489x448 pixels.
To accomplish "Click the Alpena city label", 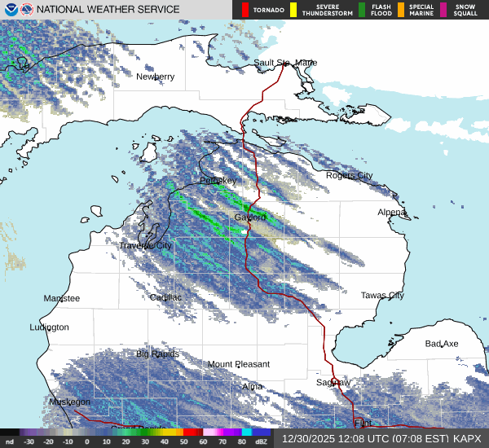I will (x=391, y=212).
